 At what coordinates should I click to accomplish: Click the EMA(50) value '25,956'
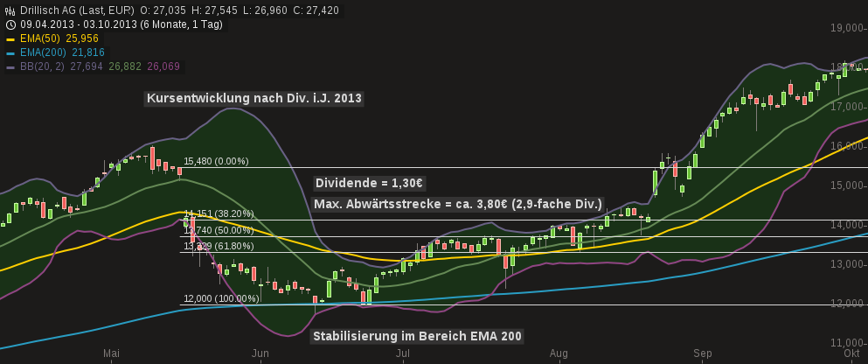(82, 38)
